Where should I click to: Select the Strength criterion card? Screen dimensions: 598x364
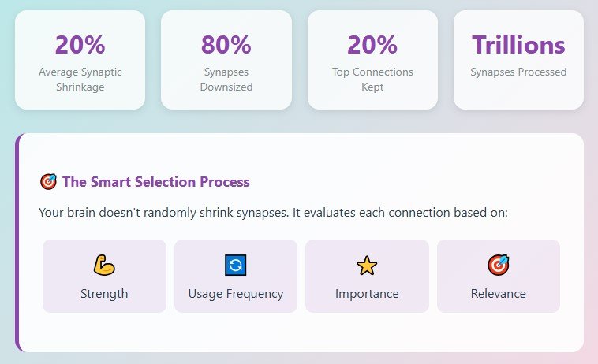(104, 276)
